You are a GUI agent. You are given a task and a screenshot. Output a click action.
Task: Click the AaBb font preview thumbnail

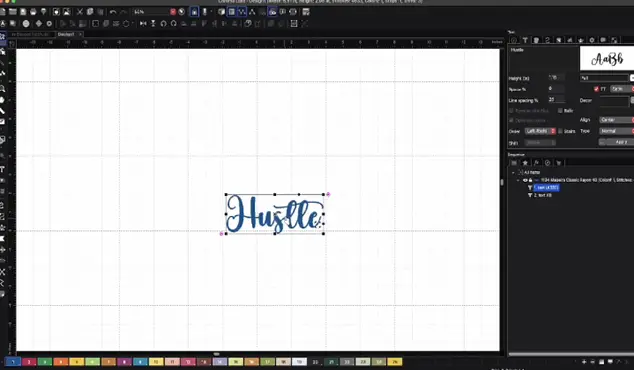tap(607, 59)
